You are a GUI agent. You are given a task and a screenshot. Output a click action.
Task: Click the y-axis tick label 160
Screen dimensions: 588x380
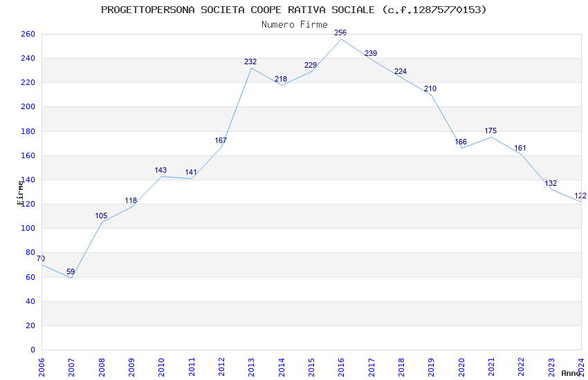pyautogui.click(x=28, y=155)
